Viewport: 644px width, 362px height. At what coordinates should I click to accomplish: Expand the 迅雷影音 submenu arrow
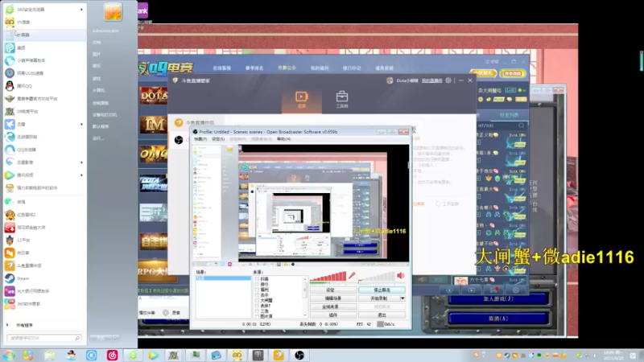(81, 162)
